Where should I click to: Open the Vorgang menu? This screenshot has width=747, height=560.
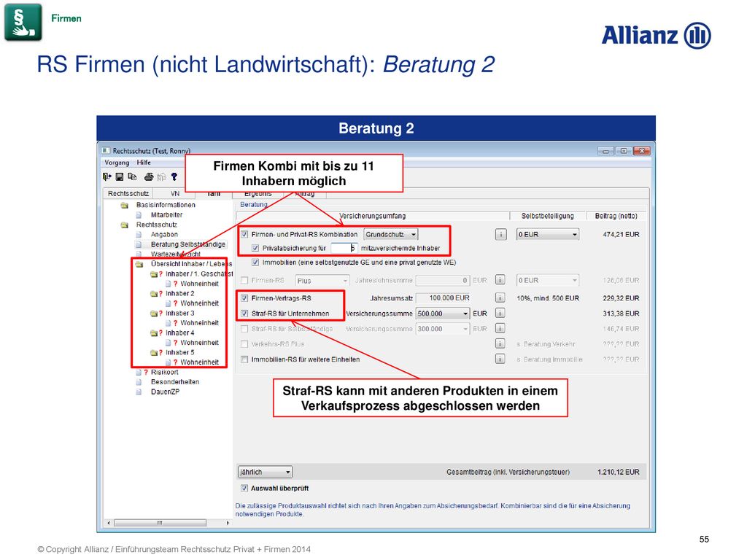[117, 163]
